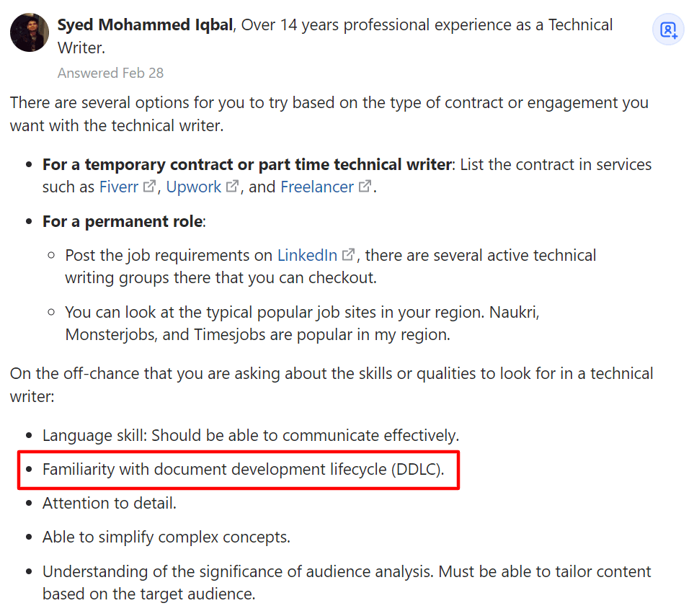Open Syed Mohammed Iqbal's profile picture
This screenshot has height=616, width=694.
click(x=30, y=32)
